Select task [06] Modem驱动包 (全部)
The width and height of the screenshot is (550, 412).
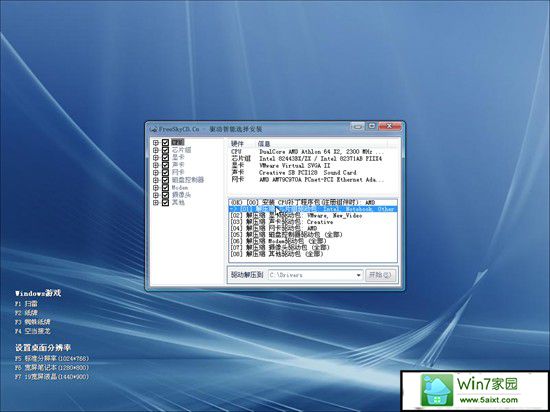[x=313, y=241]
